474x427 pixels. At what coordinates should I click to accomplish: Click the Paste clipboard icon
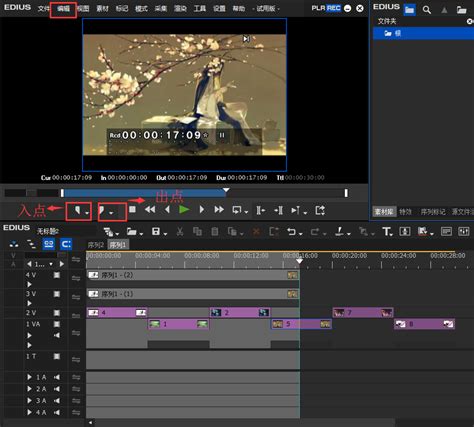click(x=215, y=231)
